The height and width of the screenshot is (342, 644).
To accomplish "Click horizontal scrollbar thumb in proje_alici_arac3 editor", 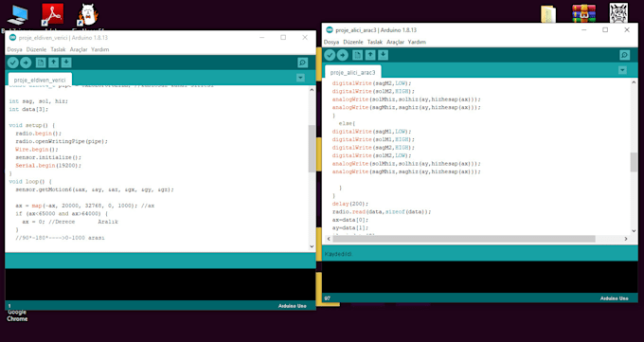I will [464, 239].
